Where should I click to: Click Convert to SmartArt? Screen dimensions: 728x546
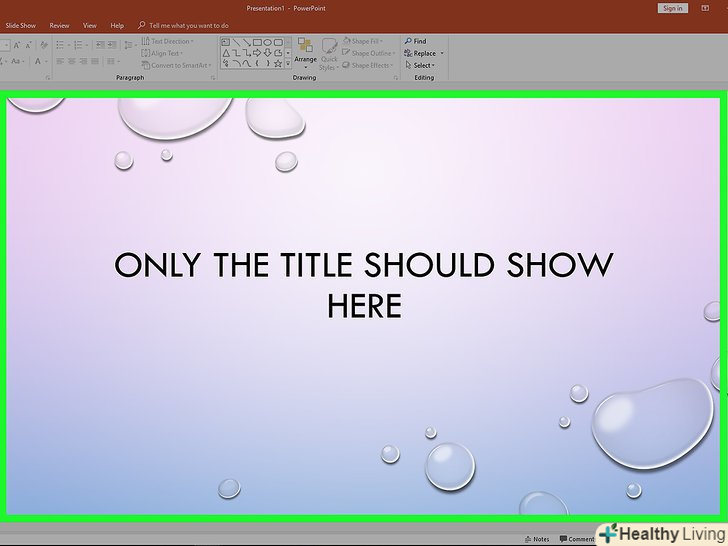pyautogui.click(x=177, y=65)
